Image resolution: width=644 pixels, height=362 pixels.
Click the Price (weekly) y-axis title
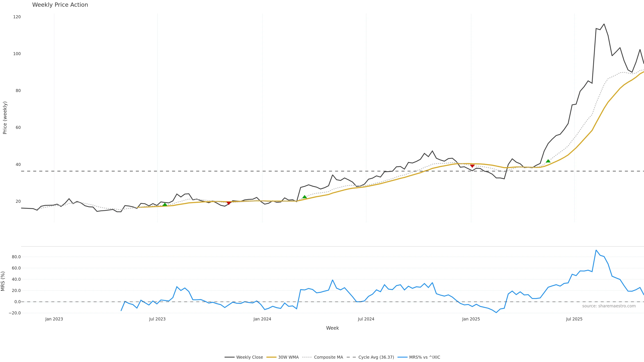[x=5, y=118]
